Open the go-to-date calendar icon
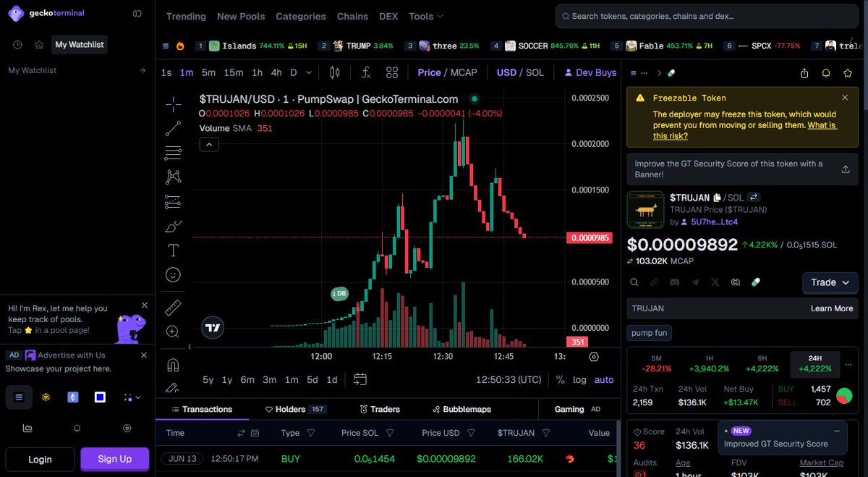The height and width of the screenshot is (477, 868). (x=360, y=379)
